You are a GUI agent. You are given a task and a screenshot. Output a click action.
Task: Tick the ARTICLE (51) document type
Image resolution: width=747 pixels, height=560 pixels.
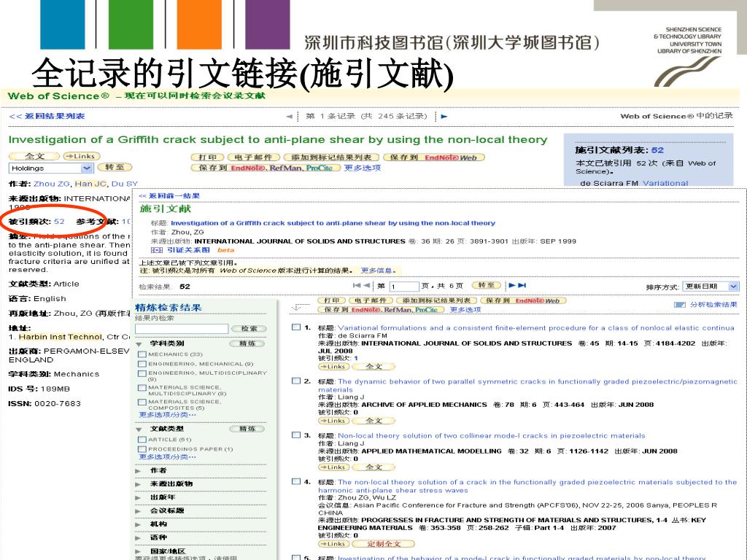(142, 440)
